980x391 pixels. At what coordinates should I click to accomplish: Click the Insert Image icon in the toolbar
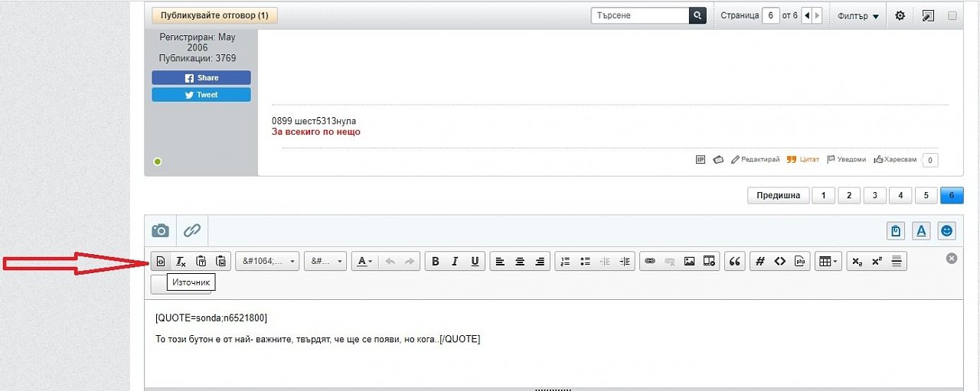[689, 262]
